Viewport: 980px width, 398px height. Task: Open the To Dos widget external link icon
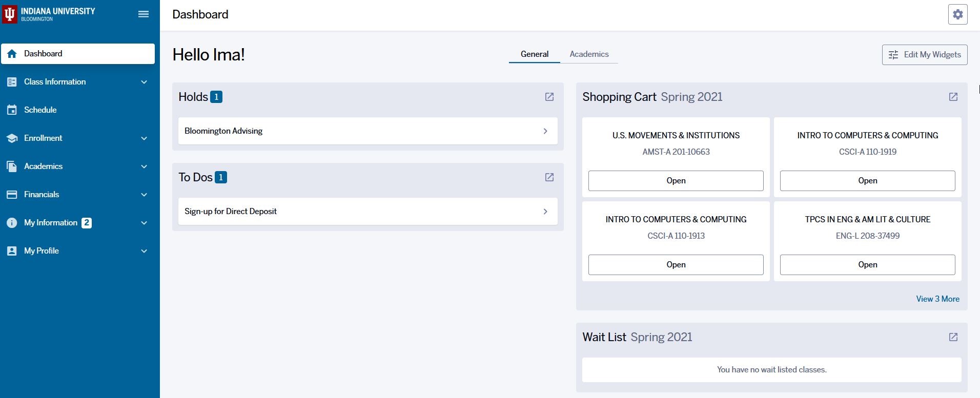[x=549, y=177]
